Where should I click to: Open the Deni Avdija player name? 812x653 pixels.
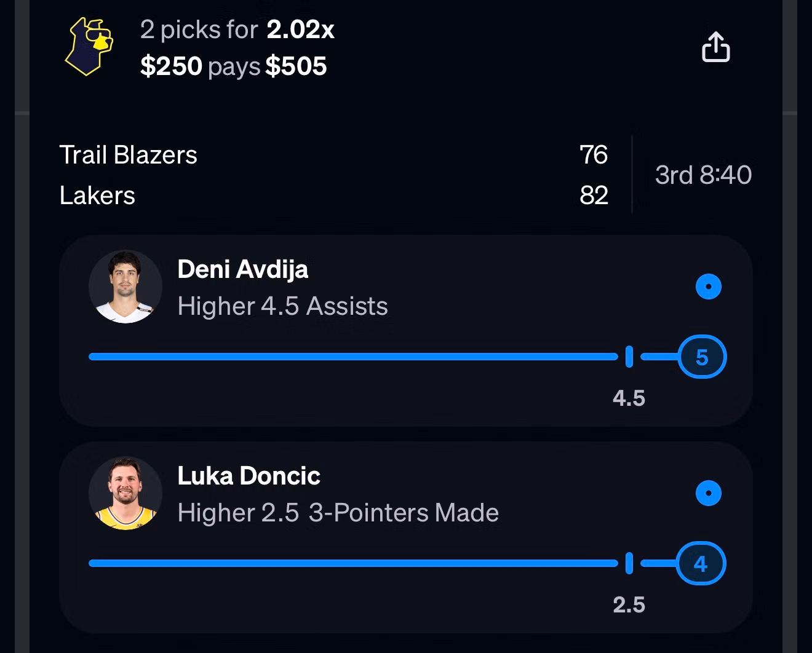243,269
